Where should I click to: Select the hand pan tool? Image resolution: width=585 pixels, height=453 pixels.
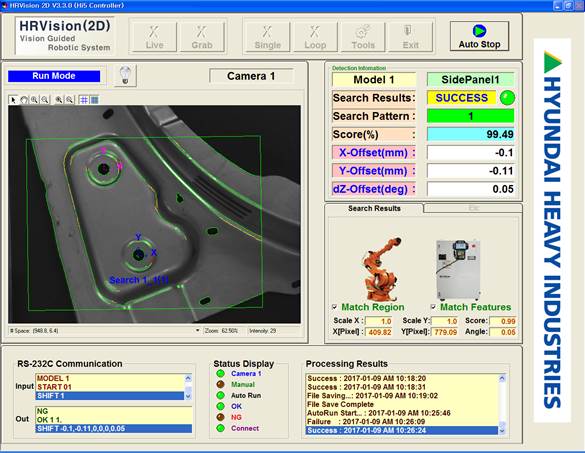(x=24, y=100)
